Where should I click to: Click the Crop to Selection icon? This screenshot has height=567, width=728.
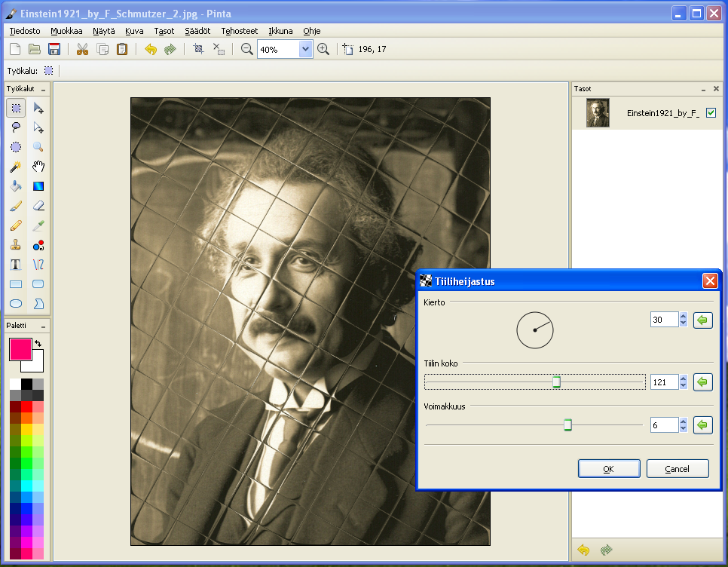point(199,49)
